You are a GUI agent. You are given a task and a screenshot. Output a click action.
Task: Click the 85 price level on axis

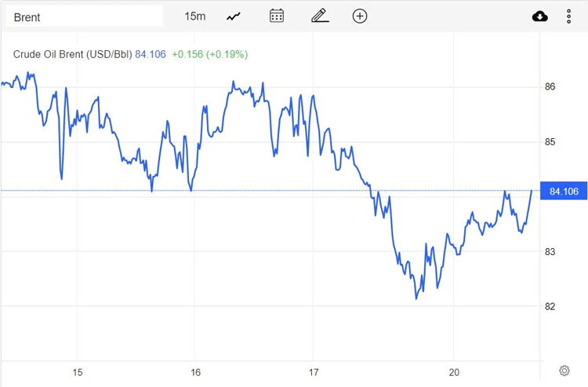coord(550,142)
